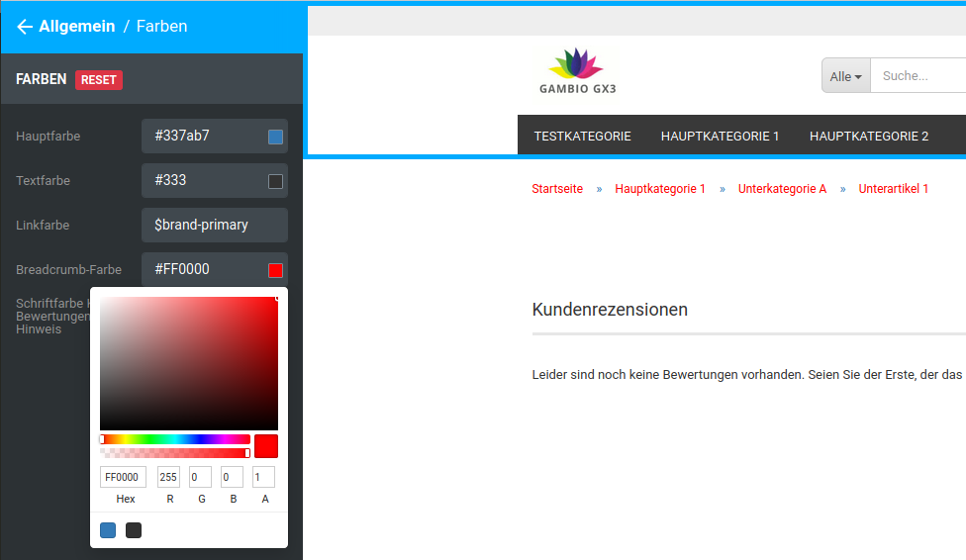Click the Linkfarbe $brand-primary field
The width and height of the screenshot is (966, 560).
pyautogui.click(x=214, y=225)
